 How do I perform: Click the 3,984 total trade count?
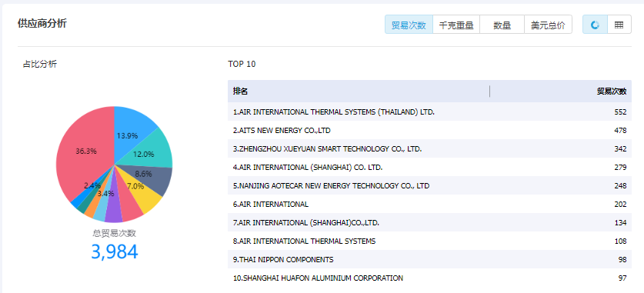click(114, 251)
